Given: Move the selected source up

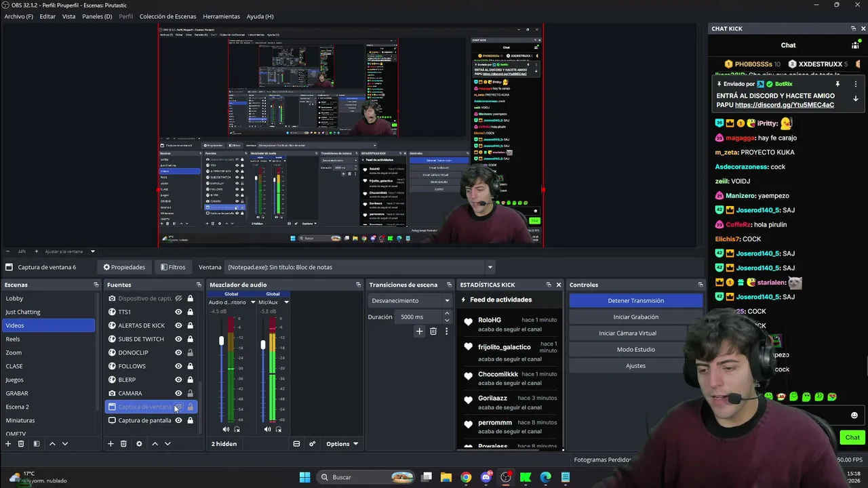Looking at the screenshot, I should point(155,444).
